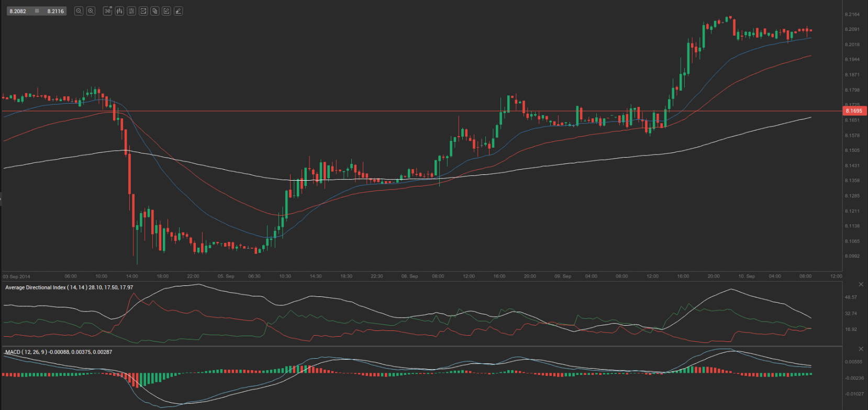
Task: Select the edit drawing pencil icon
Action: (x=166, y=11)
